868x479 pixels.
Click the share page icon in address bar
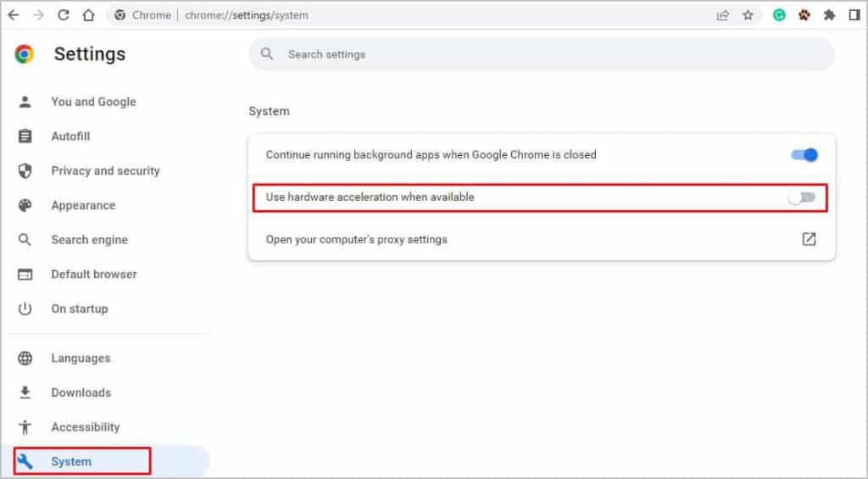723,15
